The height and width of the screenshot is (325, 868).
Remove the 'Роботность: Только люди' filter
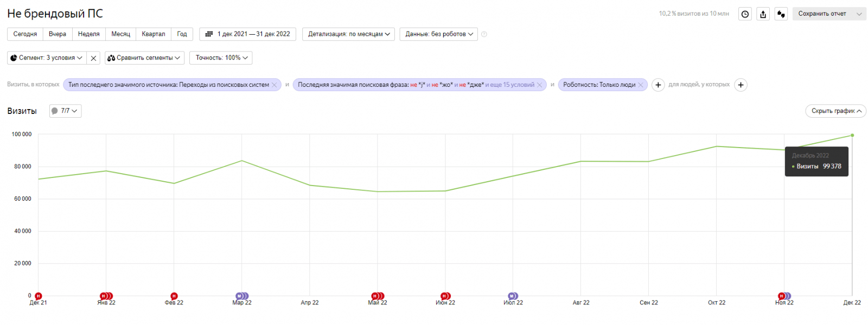click(x=641, y=85)
